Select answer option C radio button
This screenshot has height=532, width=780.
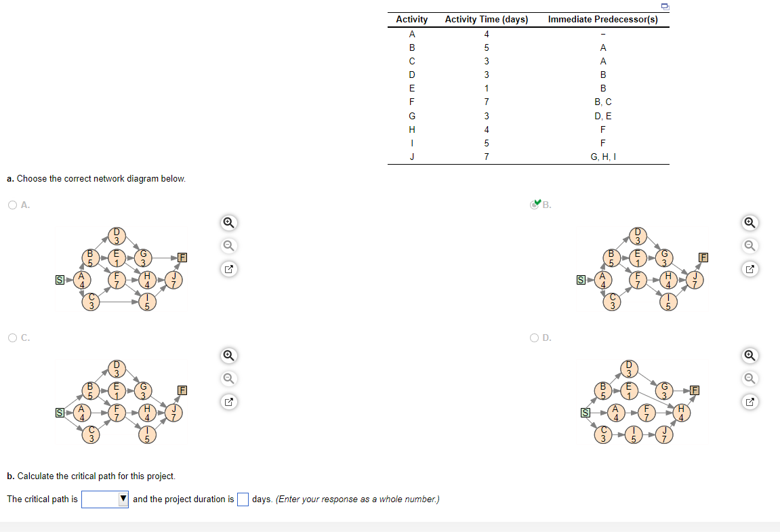click(x=11, y=337)
